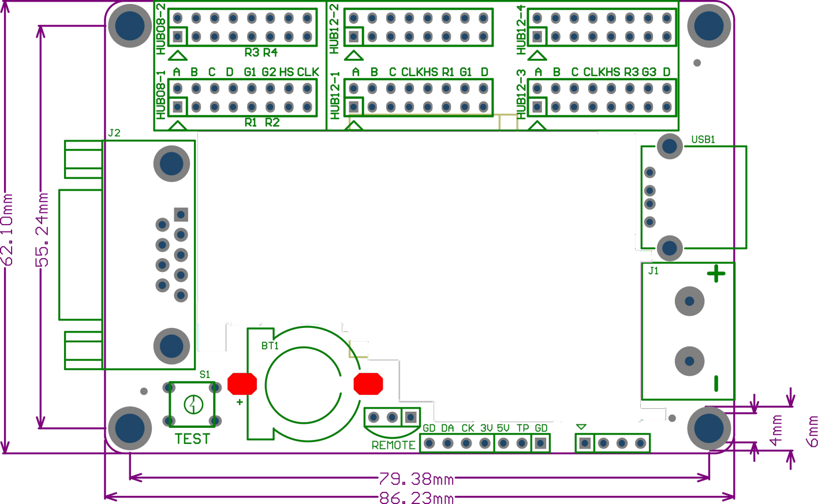
Task: Click the green plus sign on J1
Action: [716, 274]
